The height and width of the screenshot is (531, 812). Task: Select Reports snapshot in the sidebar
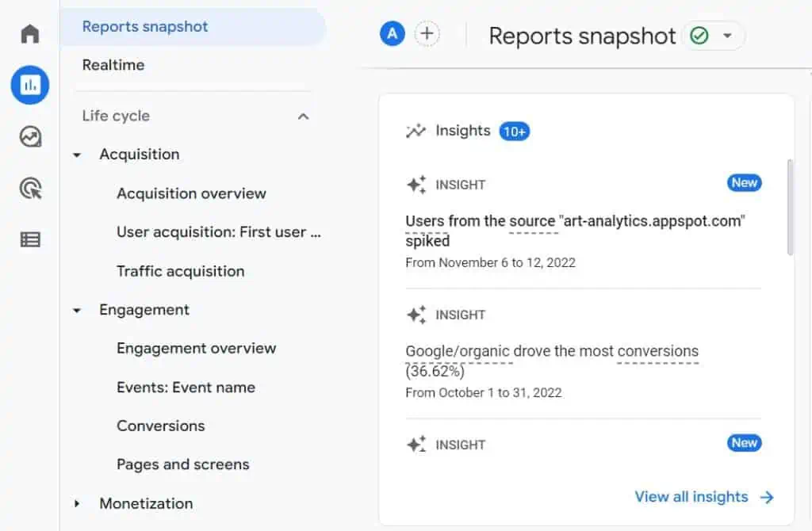pyautogui.click(x=144, y=26)
